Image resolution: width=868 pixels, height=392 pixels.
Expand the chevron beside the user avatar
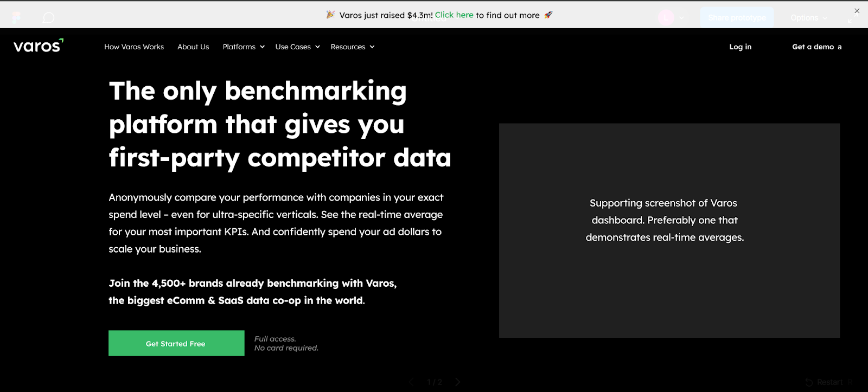(x=682, y=18)
